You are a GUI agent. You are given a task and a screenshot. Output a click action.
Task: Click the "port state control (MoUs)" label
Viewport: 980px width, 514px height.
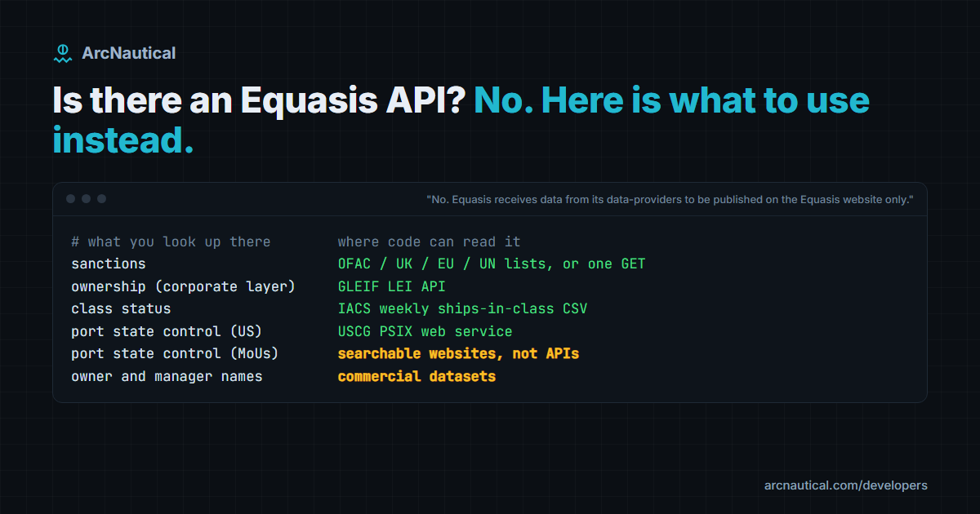pos(175,354)
